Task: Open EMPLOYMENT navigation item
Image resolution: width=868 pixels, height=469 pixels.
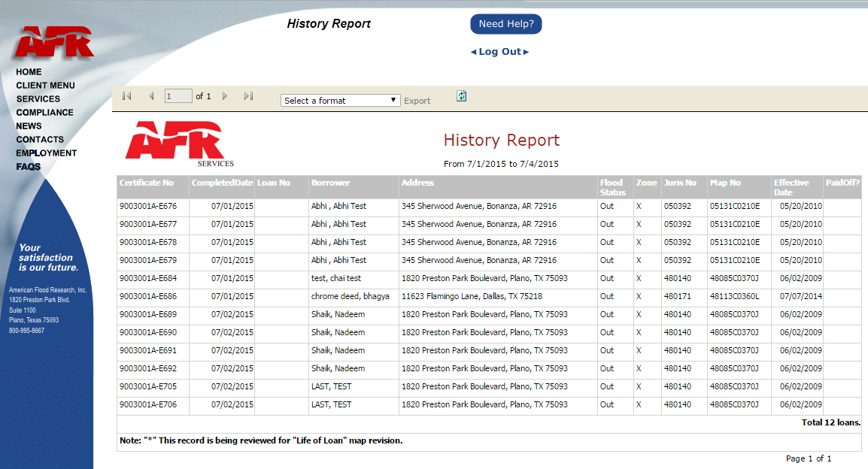Action: coord(47,153)
